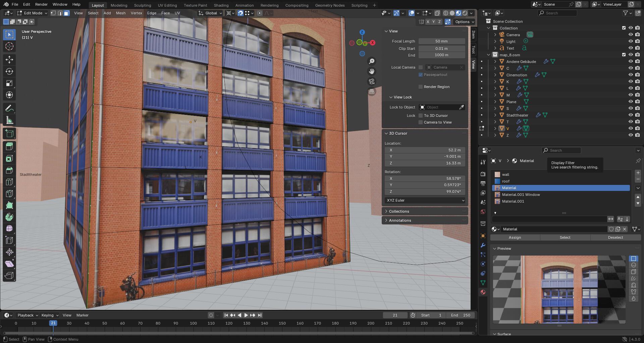644x343 pixels.
Task: Click the Assign material button
Action: tap(515, 237)
